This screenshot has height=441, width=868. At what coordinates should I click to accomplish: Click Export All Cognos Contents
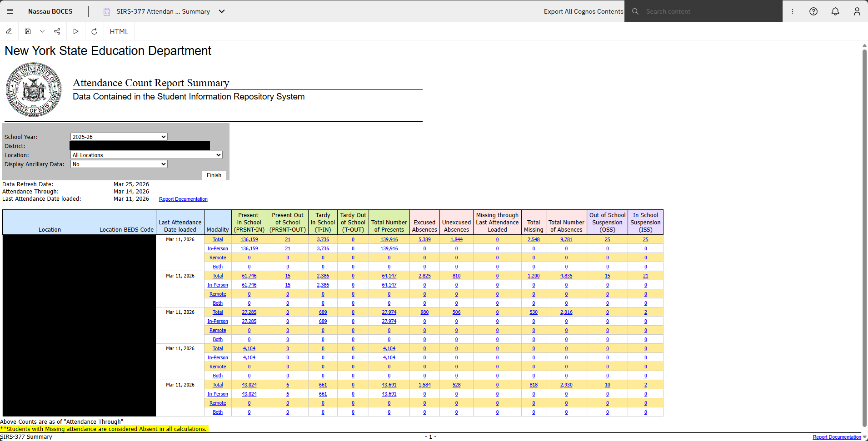(584, 11)
